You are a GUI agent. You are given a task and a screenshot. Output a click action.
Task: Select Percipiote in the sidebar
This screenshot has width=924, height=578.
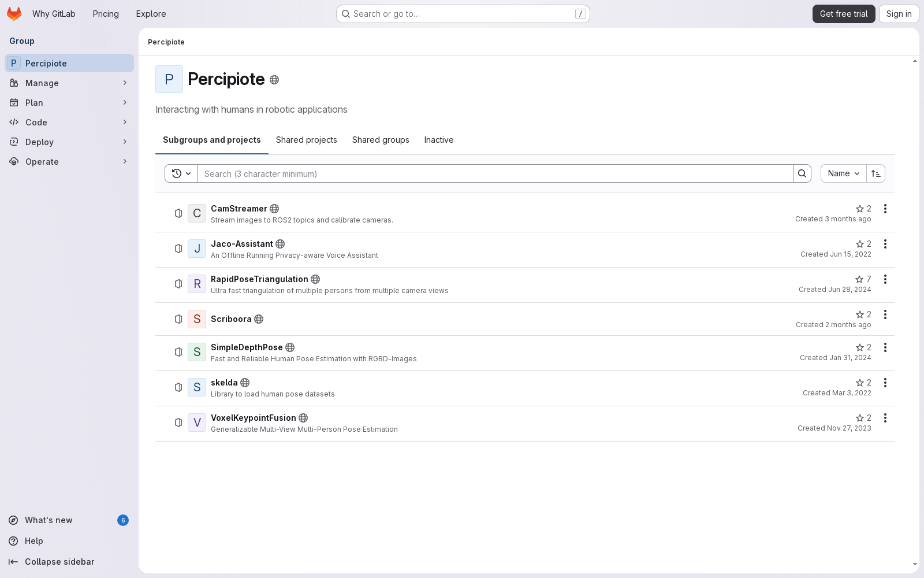69,63
